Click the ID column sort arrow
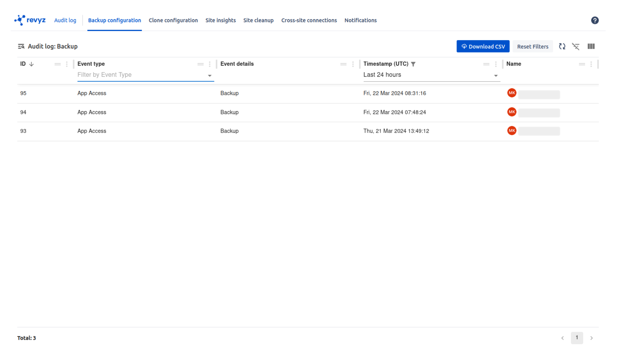 (x=31, y=64)
